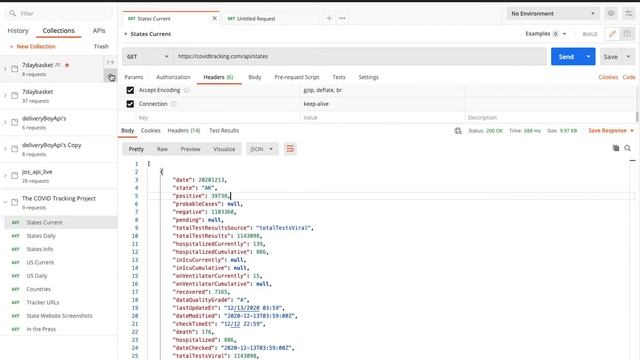Click the network globe icon beside Status
640x360 pixels.
click(x=458, y=131)
